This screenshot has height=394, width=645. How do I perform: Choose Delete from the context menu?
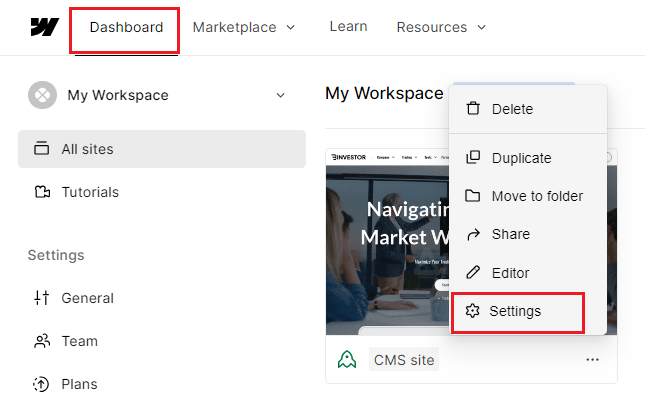click(x=528, y=109)
